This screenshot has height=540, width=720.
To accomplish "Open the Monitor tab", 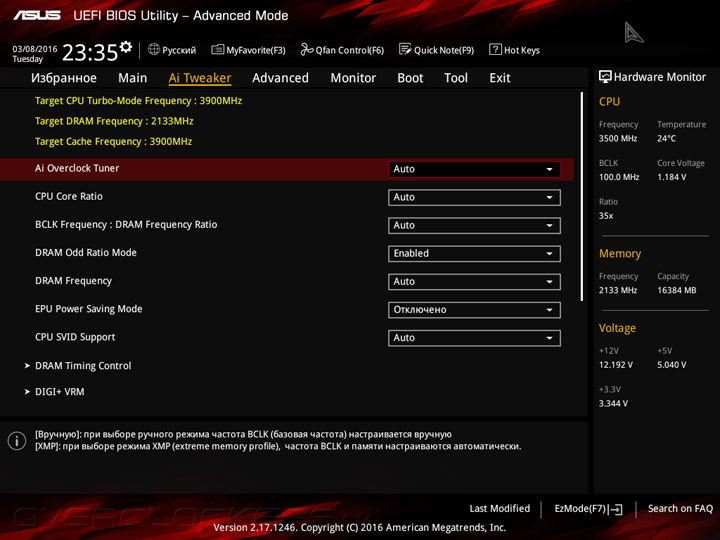I will tap(353, 78).
